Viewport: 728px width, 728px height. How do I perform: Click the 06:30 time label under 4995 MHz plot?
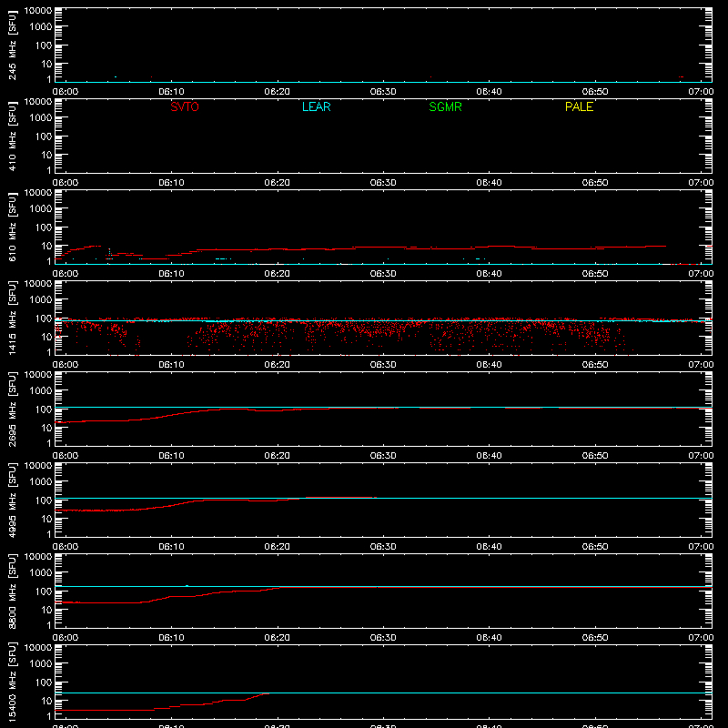click(383, 547)
